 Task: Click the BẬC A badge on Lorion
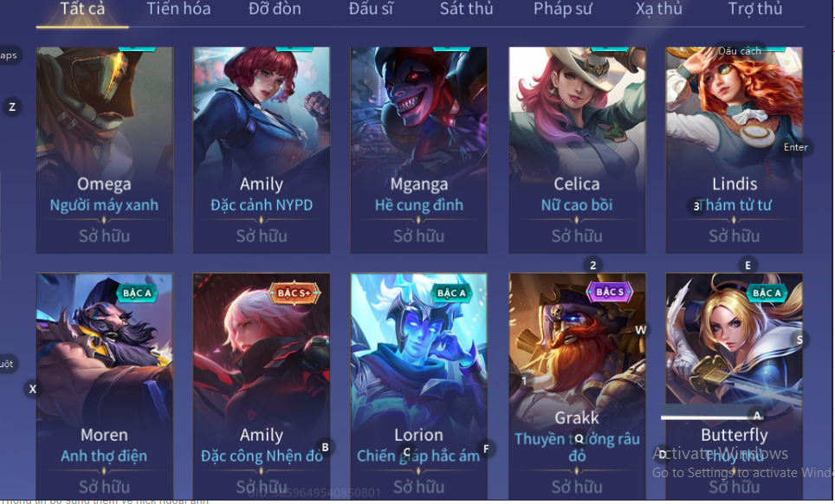click(x=451, y=293)
